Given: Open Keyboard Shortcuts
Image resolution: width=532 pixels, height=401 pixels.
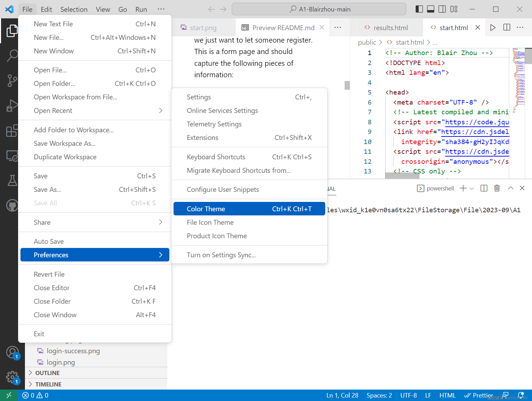Looking at the screenshot, I should [x=249, y=157].
